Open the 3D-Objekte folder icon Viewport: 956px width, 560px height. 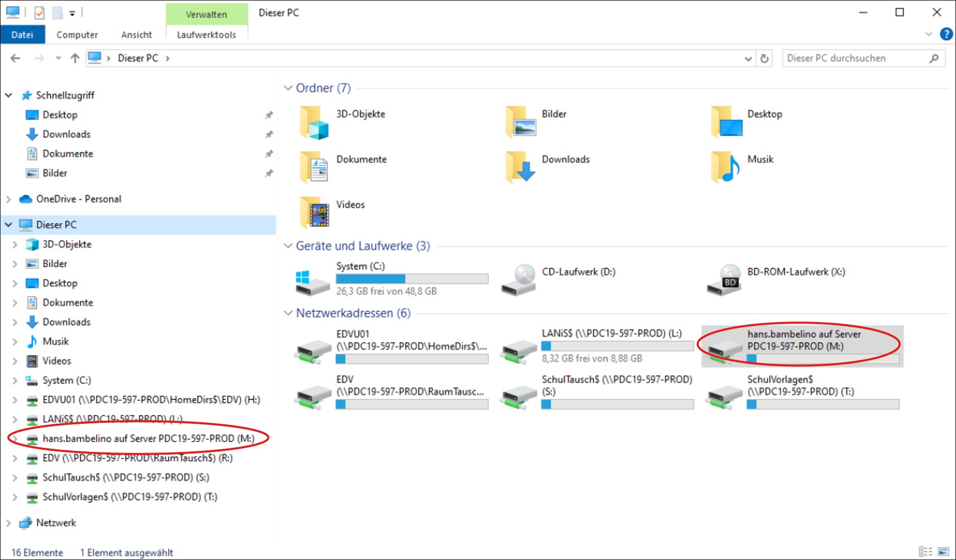(x=314, y=123)
